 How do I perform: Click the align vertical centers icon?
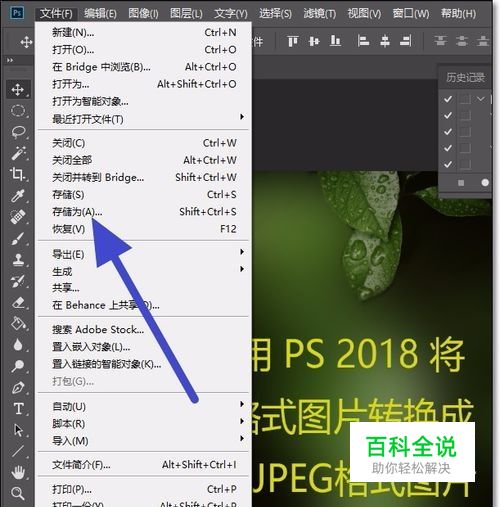coord(314,41)
